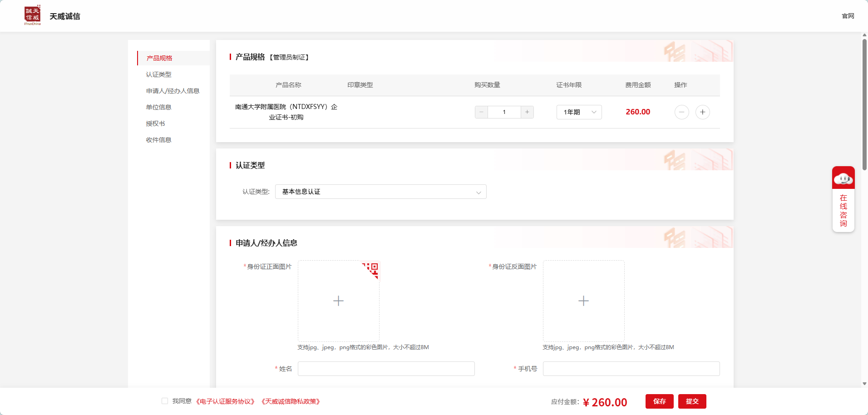Increase purchase quantity by one

tap(527, 112)
